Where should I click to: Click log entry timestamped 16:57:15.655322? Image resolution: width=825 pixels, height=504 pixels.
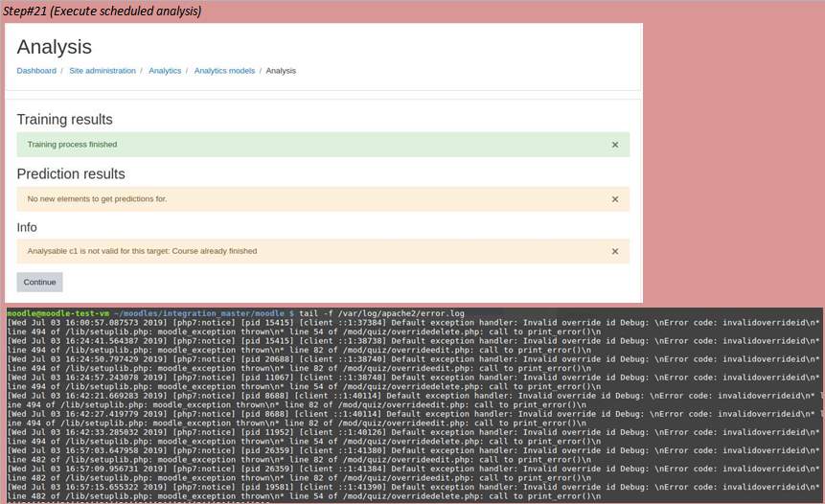pyautogui.click(x=413, y=492)
